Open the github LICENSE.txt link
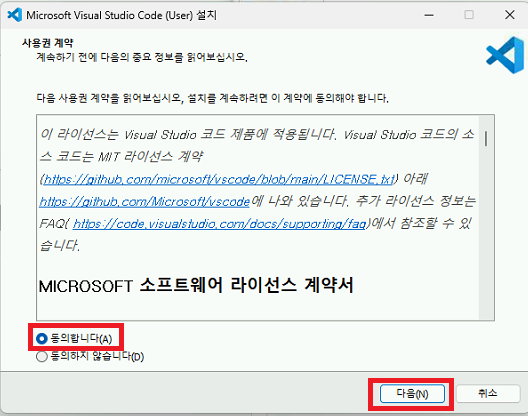Screen dimensions: 528x416 (x=219, y=179)
